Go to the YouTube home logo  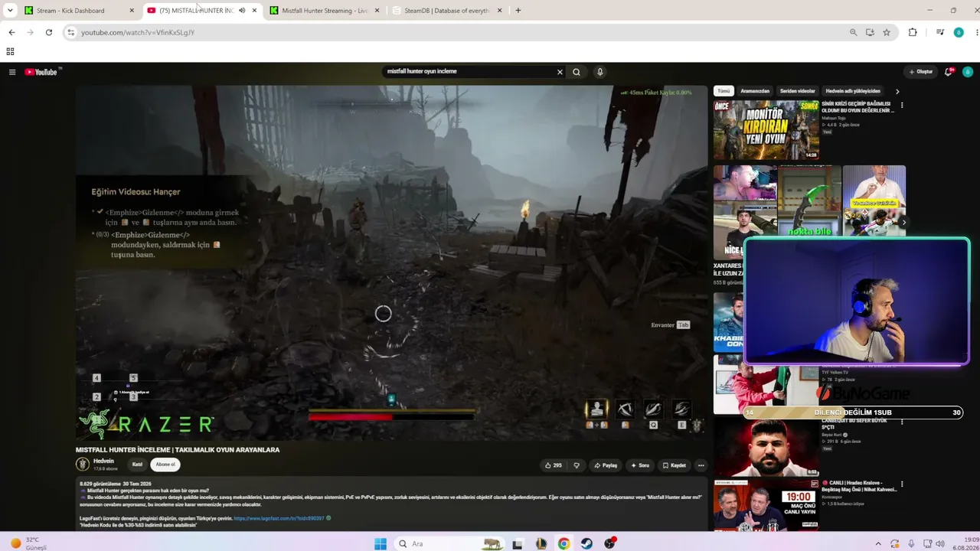(41, 72)
